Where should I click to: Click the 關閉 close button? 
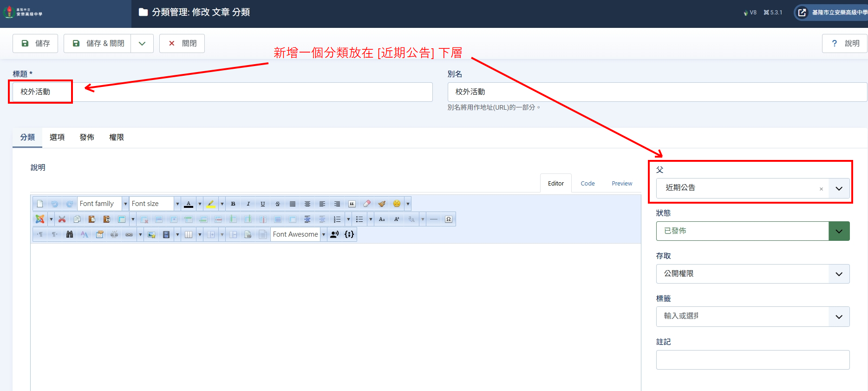[x=182, y=43]
